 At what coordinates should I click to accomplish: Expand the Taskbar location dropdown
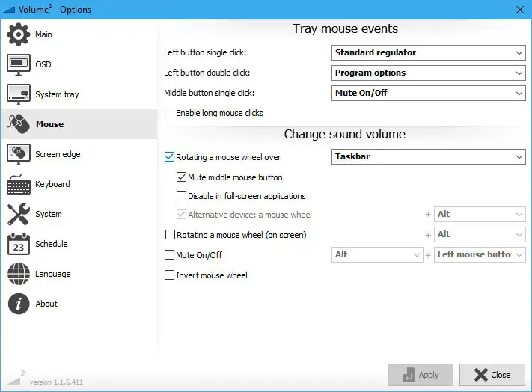pyautogui.click(x=429, y=156)
